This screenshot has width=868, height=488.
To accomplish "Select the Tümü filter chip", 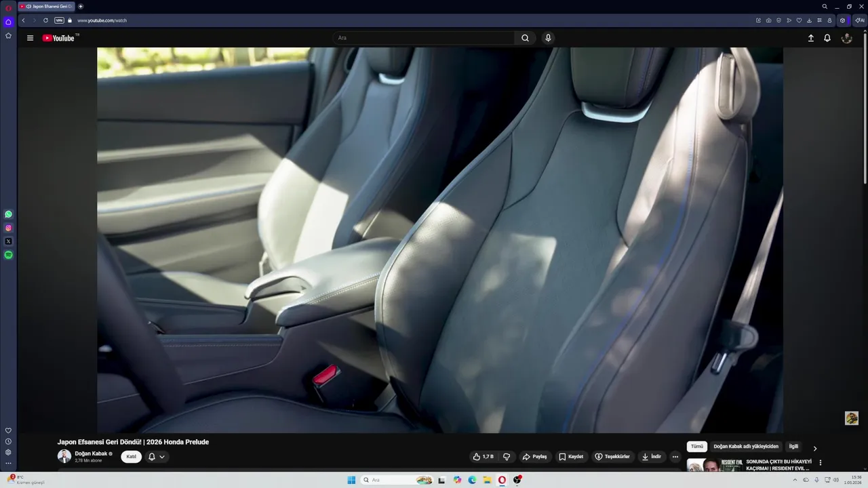I will point(697,447).
